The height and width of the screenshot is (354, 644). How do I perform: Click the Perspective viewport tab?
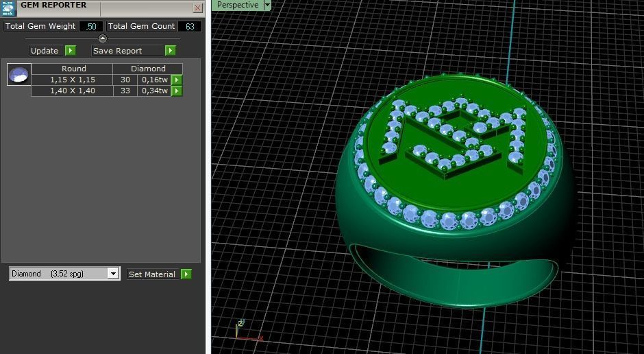[x=238, y=5]
